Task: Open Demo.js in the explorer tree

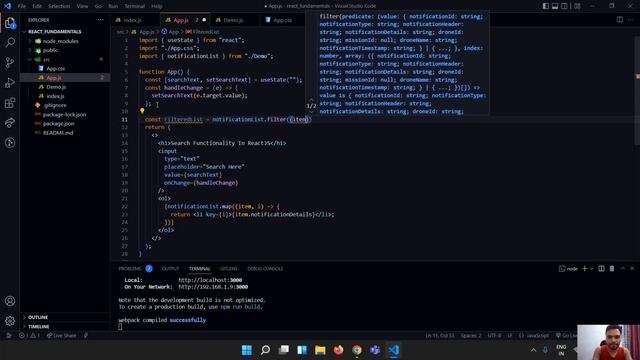Action: point(56,87)
